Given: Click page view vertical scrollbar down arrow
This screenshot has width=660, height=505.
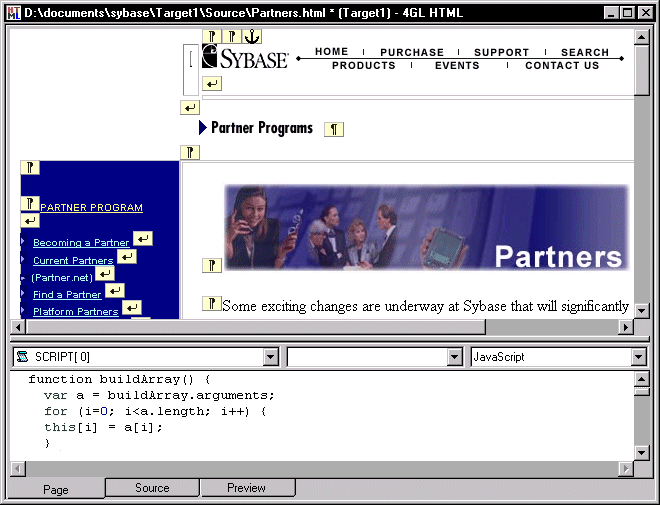Looking at the screenshot, I should pyautogui.click(x=641, y=311).
